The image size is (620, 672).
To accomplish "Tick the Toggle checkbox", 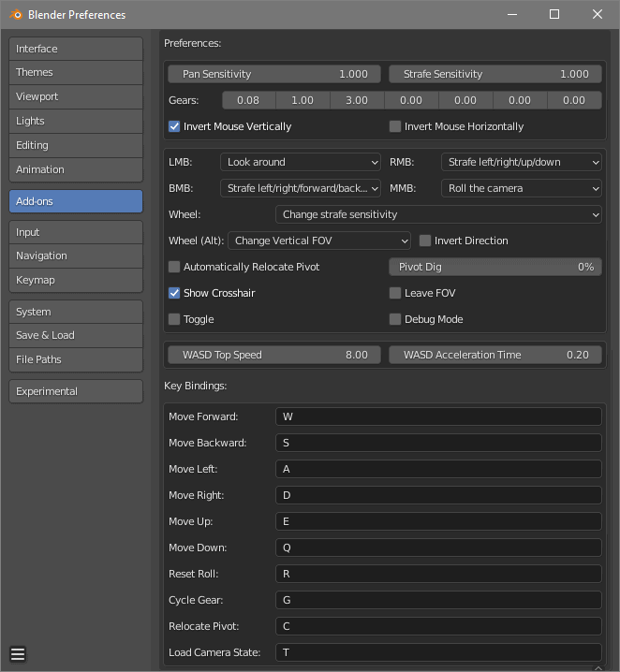I will click(x=174, y=319).
